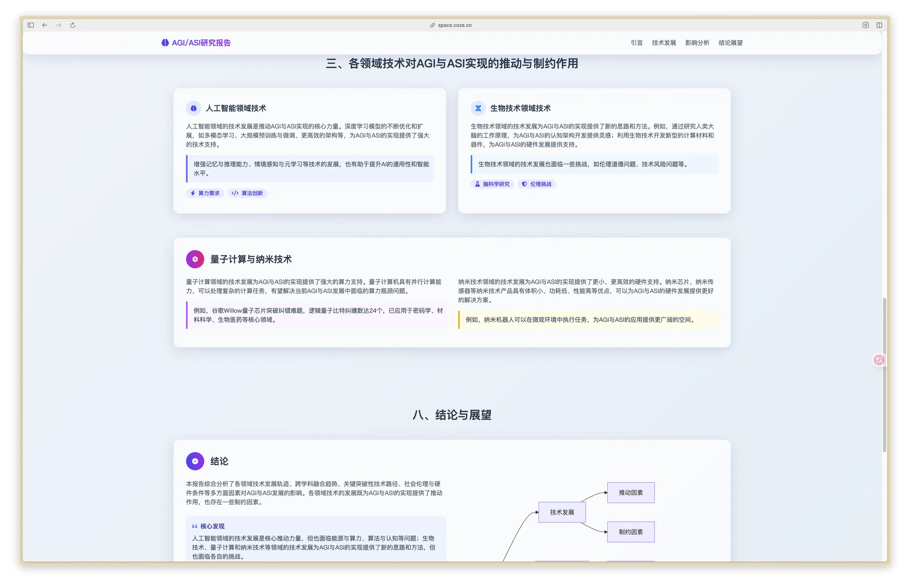This screenshot has width=910, height=588.
Task: Click the back navigation arrow
Action: [44, 25]
